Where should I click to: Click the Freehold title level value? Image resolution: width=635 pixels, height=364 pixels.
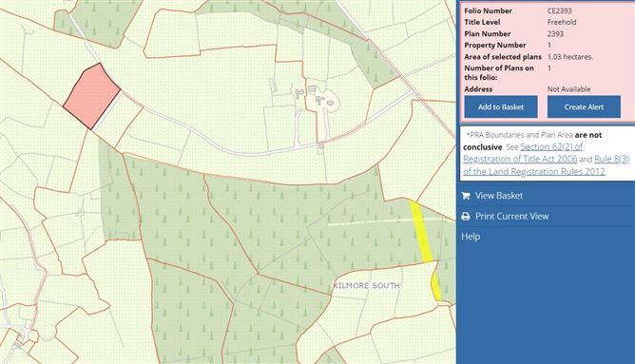point(562,22)
